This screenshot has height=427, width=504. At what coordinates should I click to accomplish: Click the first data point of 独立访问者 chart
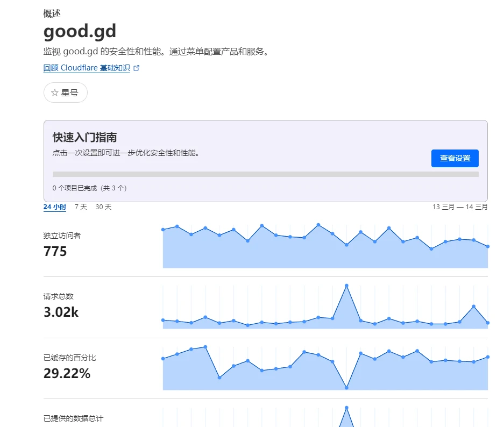[x=163, y=230]
